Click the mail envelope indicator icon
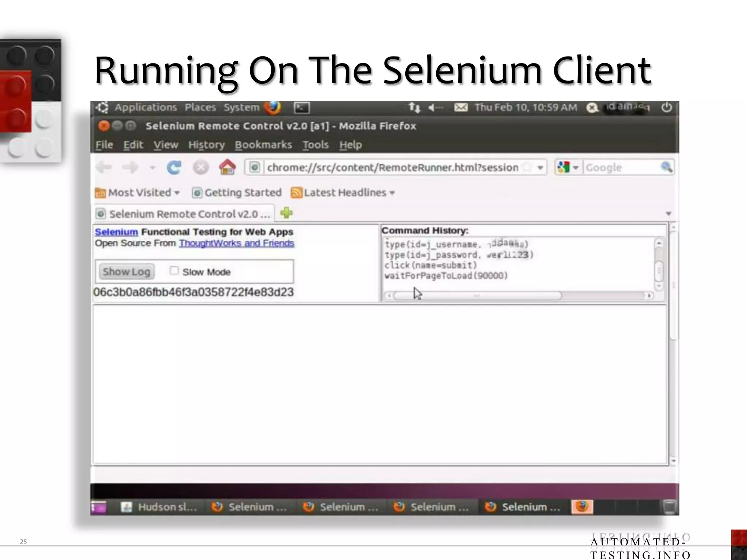 click(461, 108)
